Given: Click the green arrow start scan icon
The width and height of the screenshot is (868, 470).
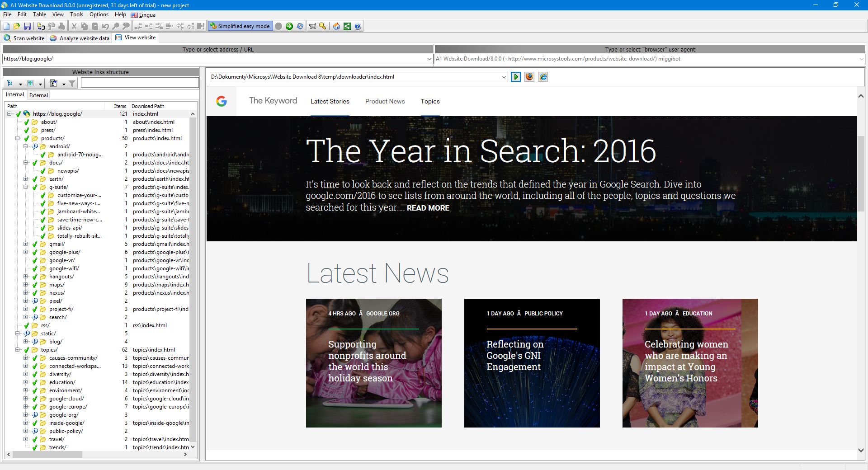Looking at the screenshot, I should point(289,26).
